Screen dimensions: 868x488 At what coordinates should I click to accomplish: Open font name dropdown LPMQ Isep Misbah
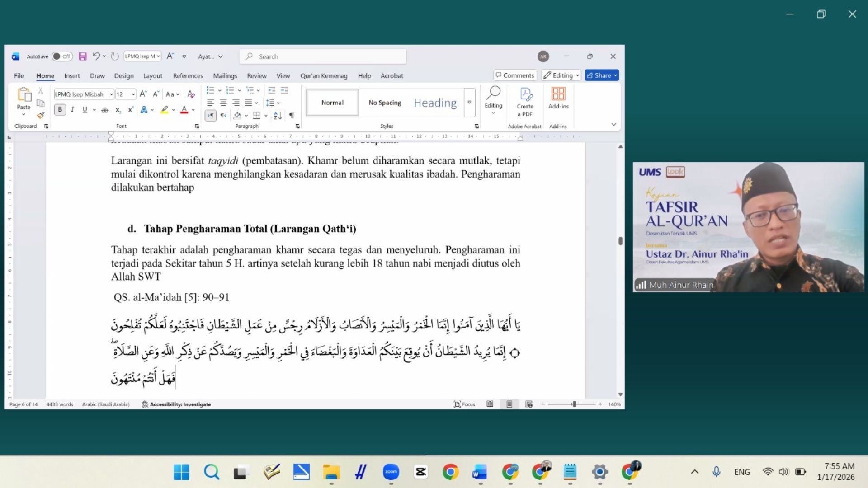coord(111,94)
